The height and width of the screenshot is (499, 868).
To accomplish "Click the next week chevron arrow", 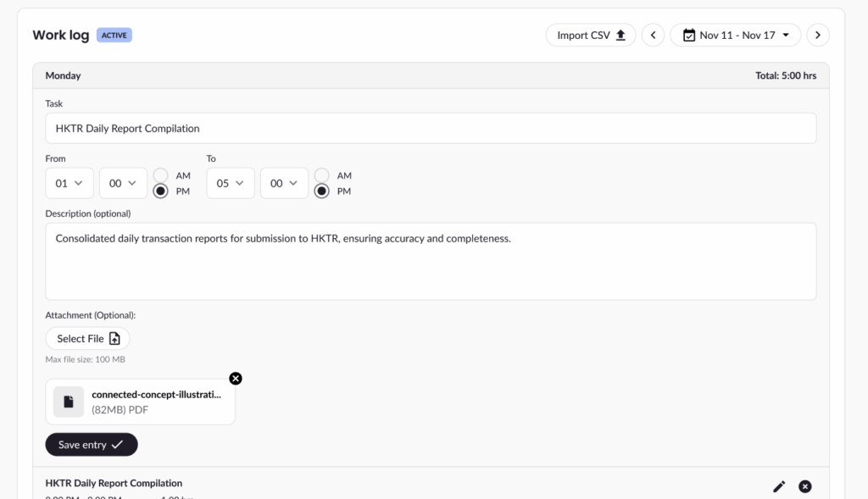I will click(818, 35).
